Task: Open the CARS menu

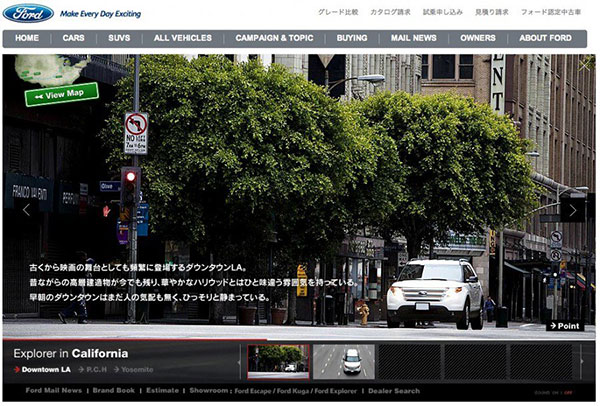Action: click(74, 38)
